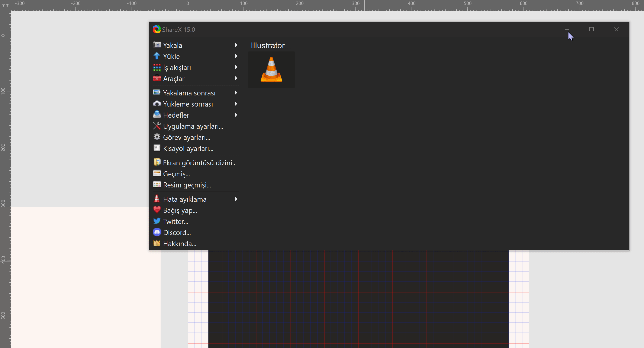Click the Ekran görüntüsü dizini folder icon
Image resolution: width=644 pixels, height=348 pixels.
[157, 162]
